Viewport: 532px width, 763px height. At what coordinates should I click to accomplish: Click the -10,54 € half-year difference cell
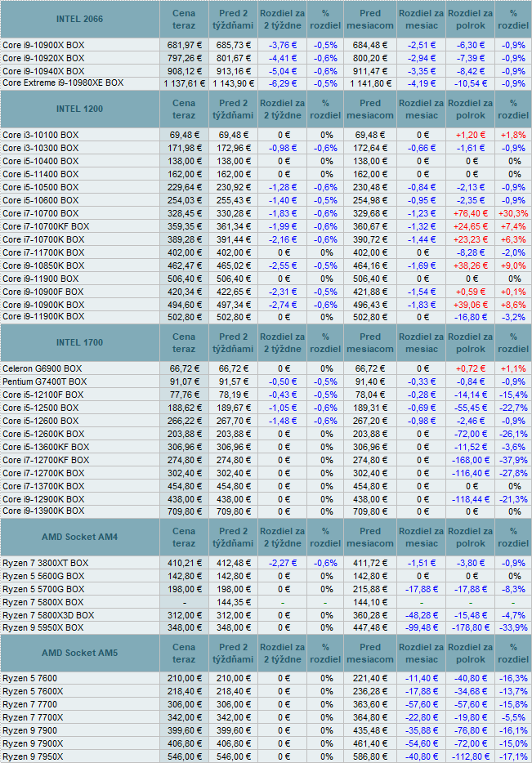click(x=471, y=83)
